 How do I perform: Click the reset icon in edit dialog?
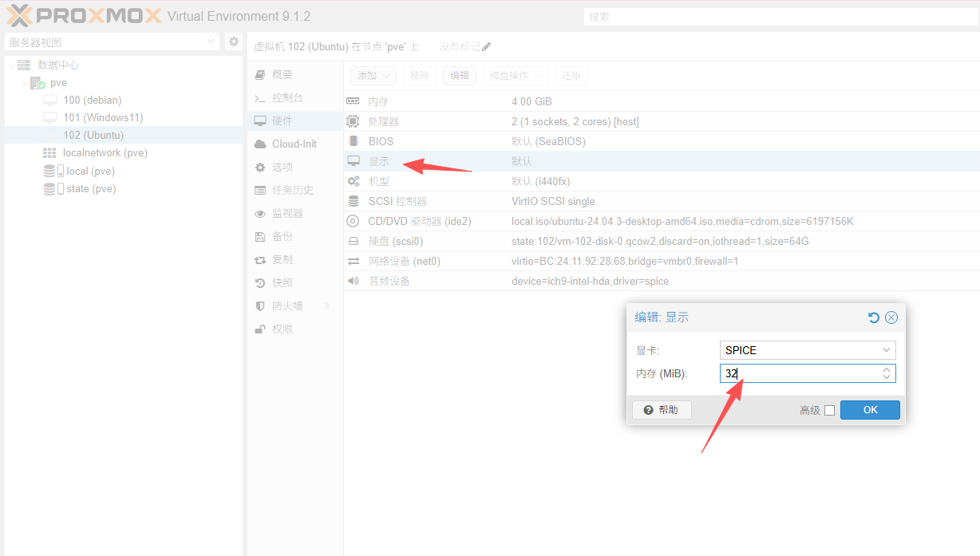coord(874,317)
